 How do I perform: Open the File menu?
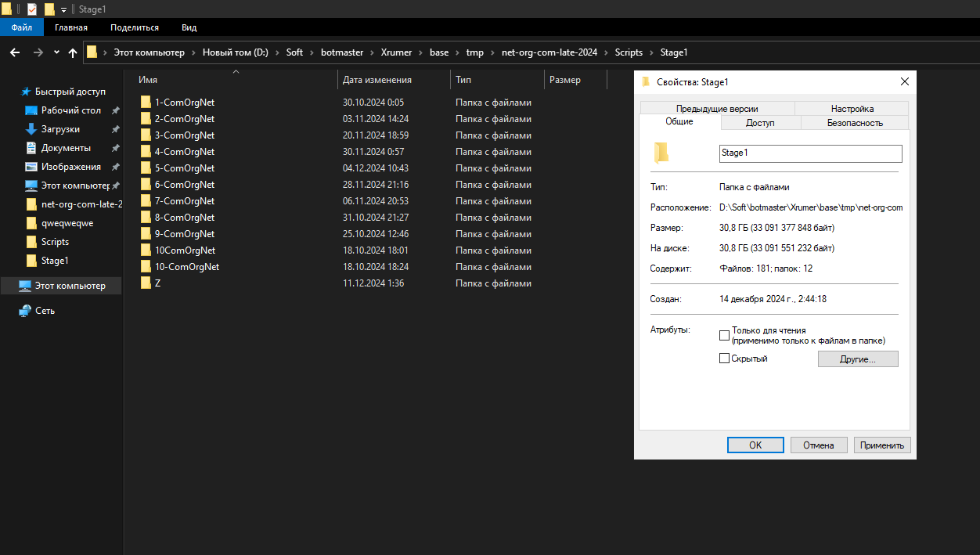pos(21,27)
